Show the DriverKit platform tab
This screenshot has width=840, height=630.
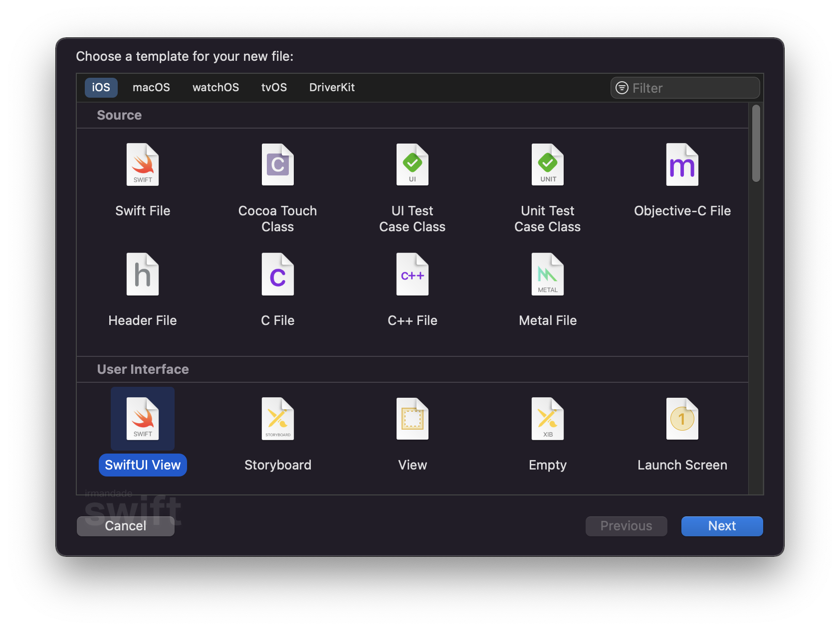(332, 87)
